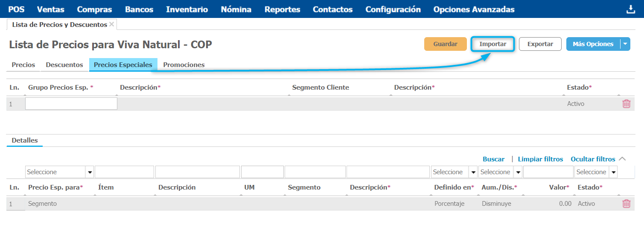Image resolution: width=644 pixels, height=228 pixels.
Task: Close the Lista de Precios y Descuentos tab
Action: click(112, 24)
